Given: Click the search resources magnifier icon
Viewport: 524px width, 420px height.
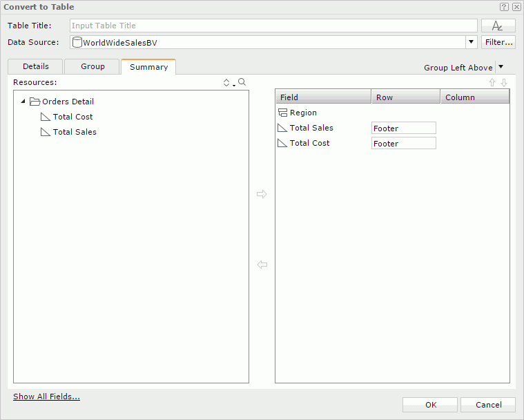Looking at the screenshot, I should point(242,82).
